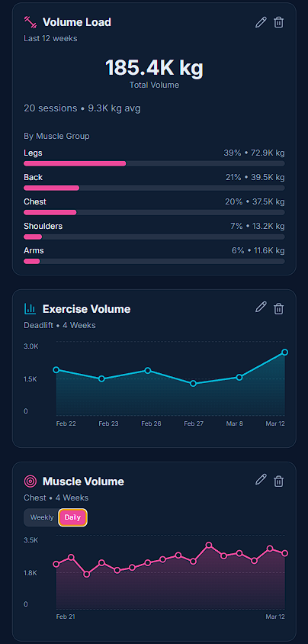This screenshot has height=644, width=308.
Task: Select the Feb 27 deadlift data point
Action: (x=194, y=384)
